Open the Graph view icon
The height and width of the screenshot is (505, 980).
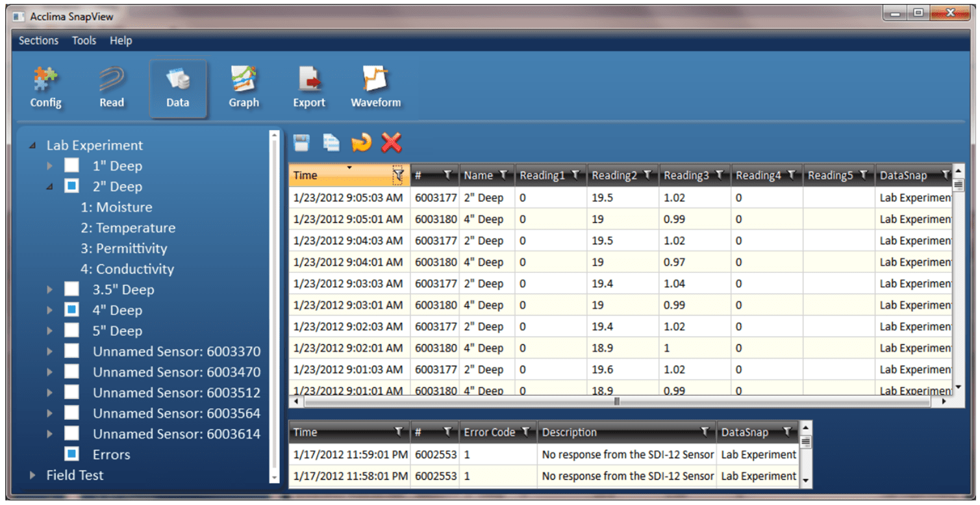[244, 88]
